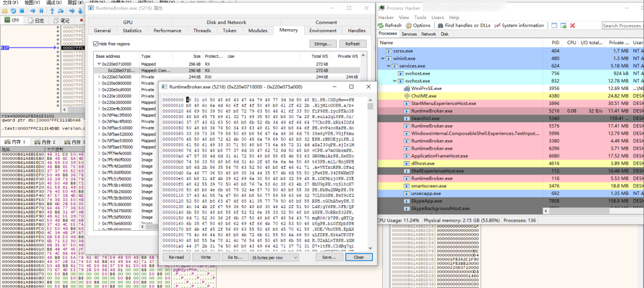Screen dimensions: 644x288
Task: Open the Hacker menu
Action: [x=386, y=18]
